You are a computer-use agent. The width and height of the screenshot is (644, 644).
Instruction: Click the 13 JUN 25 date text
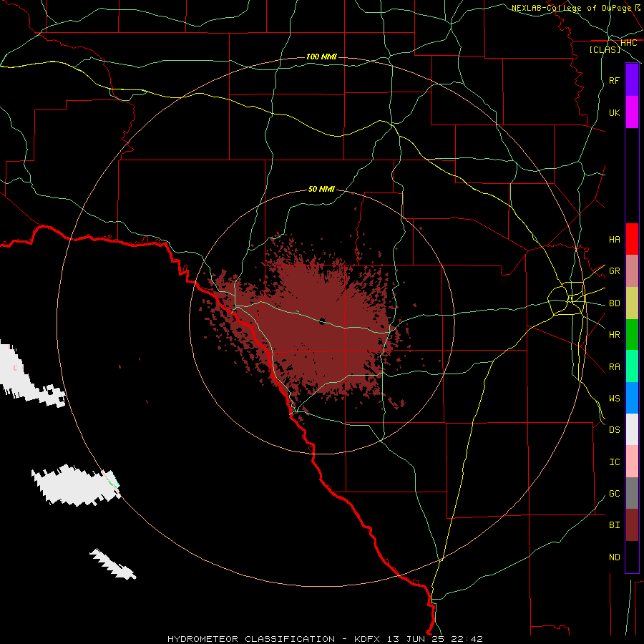(415, 639)
